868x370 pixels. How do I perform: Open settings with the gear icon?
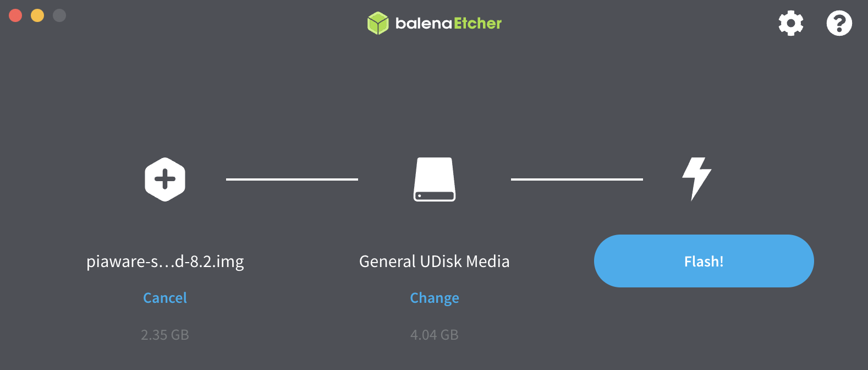(791, 23)
